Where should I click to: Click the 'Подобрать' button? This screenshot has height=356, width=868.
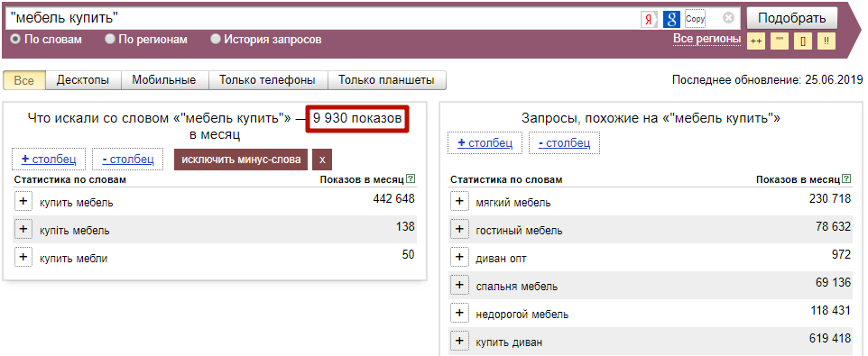point(792,18)
